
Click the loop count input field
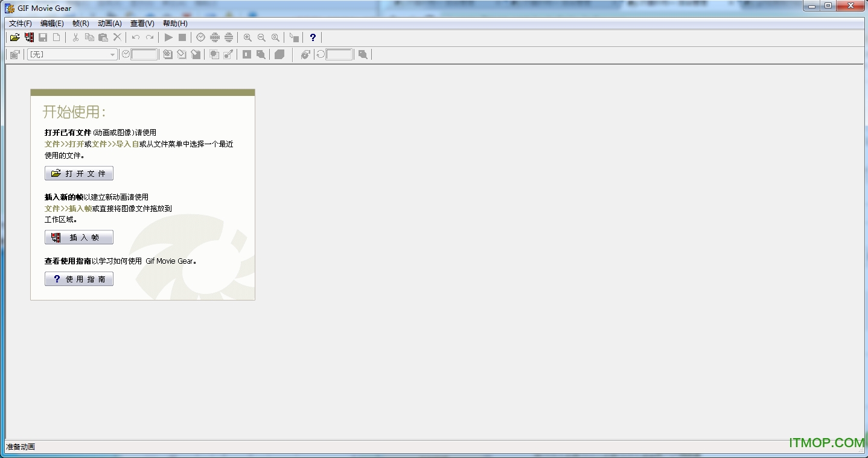[x=339, y=54]
